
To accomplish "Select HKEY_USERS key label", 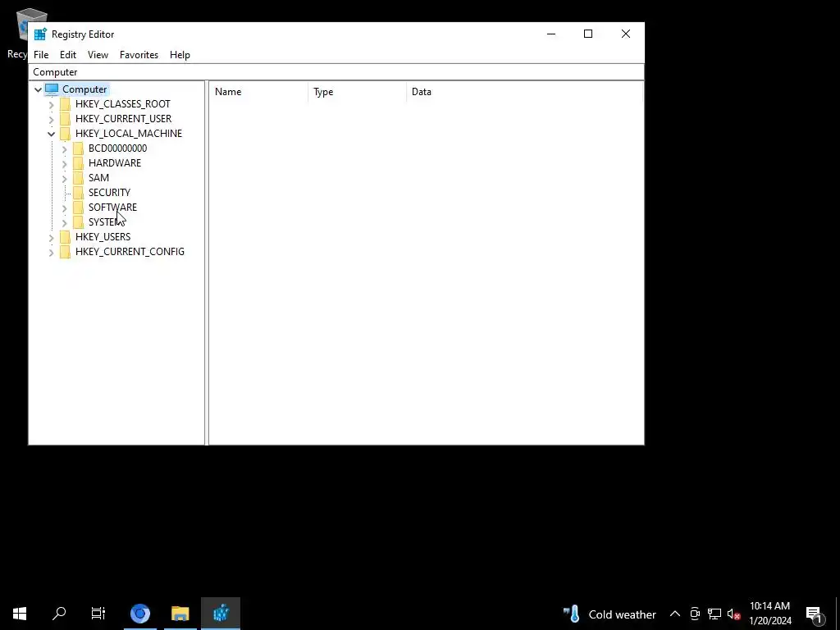I will [x=103, y=237].
